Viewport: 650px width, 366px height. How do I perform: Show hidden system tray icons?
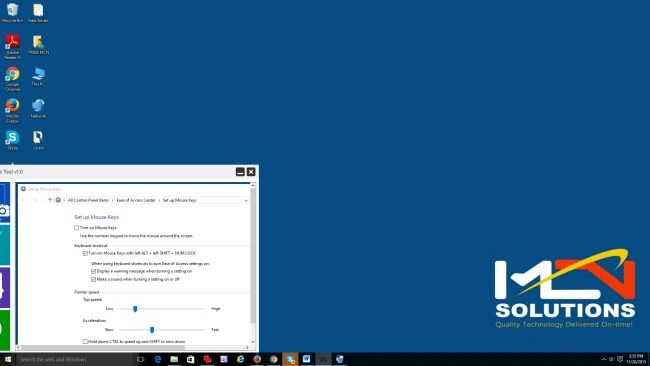click(604, 359)
